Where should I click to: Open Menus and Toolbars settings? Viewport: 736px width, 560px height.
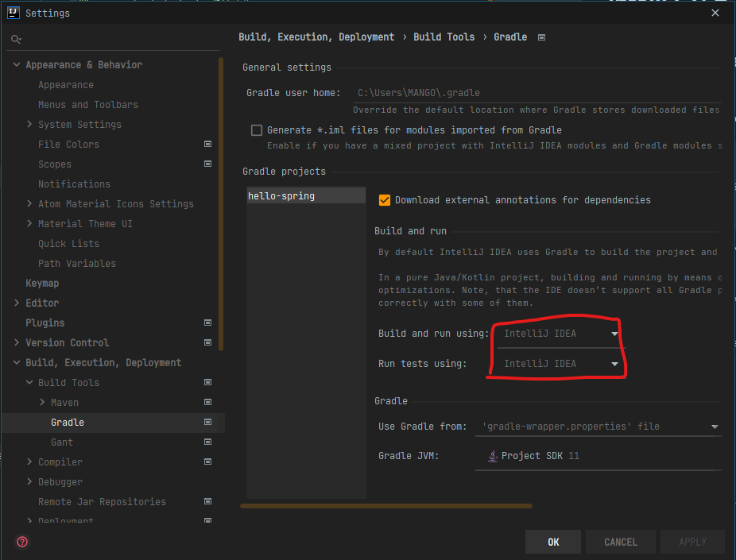(x=88, y=105)
